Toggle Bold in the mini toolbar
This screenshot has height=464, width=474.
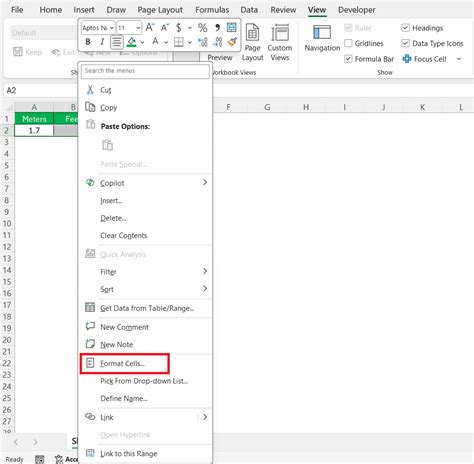pyautogui.click(x=88, y=42)
